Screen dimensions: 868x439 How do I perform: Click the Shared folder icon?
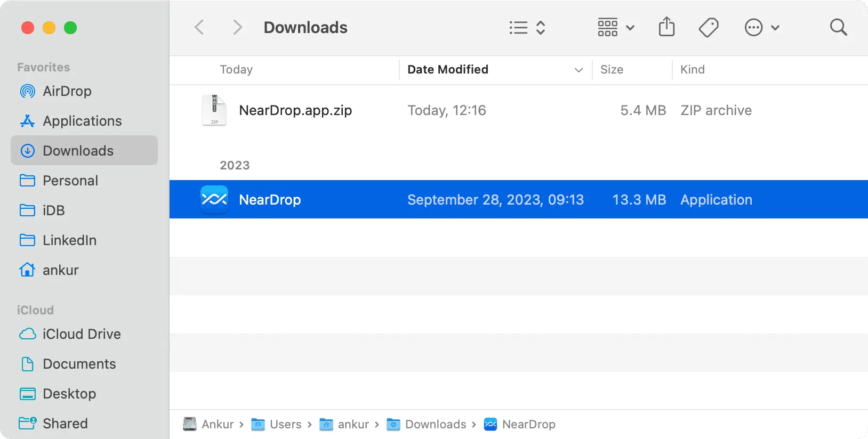[x=27, y=424]
